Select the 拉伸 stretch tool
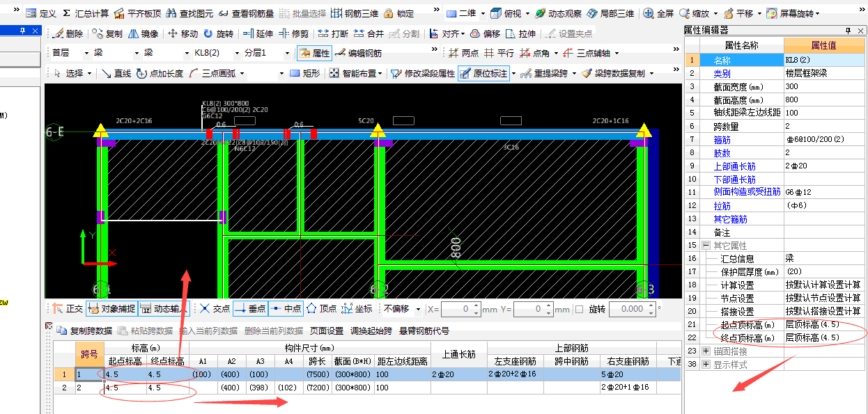The image size is (868, 414). pyautogui.click(x=521, y=33)
